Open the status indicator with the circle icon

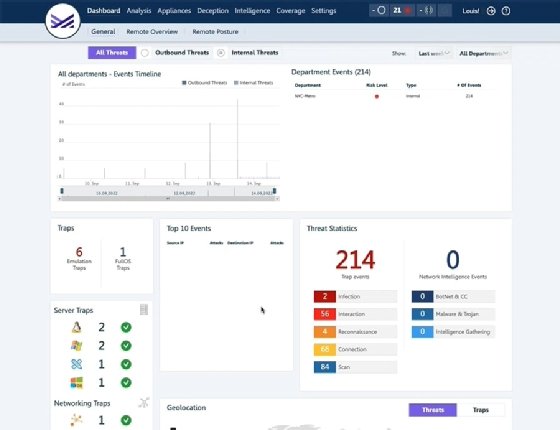click(379, 11)
